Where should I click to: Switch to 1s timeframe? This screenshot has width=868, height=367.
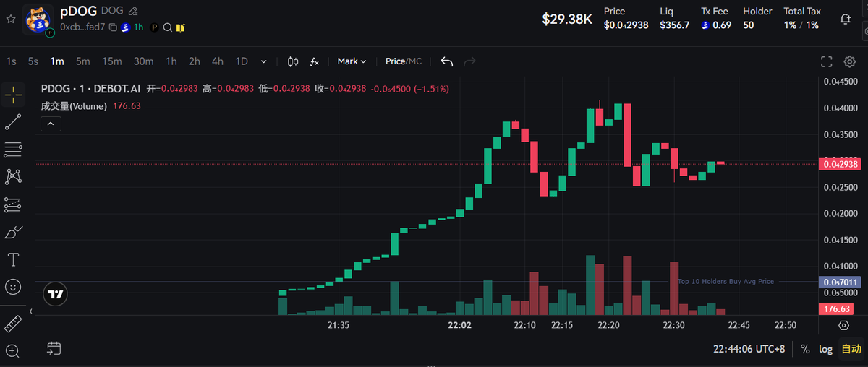[x=11, y=61]
